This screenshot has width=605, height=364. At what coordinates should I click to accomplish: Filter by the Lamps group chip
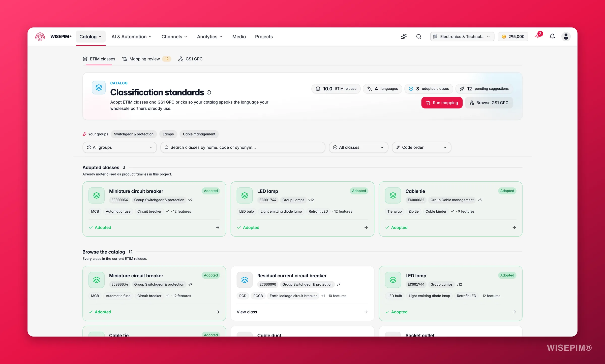pos(168,134)
